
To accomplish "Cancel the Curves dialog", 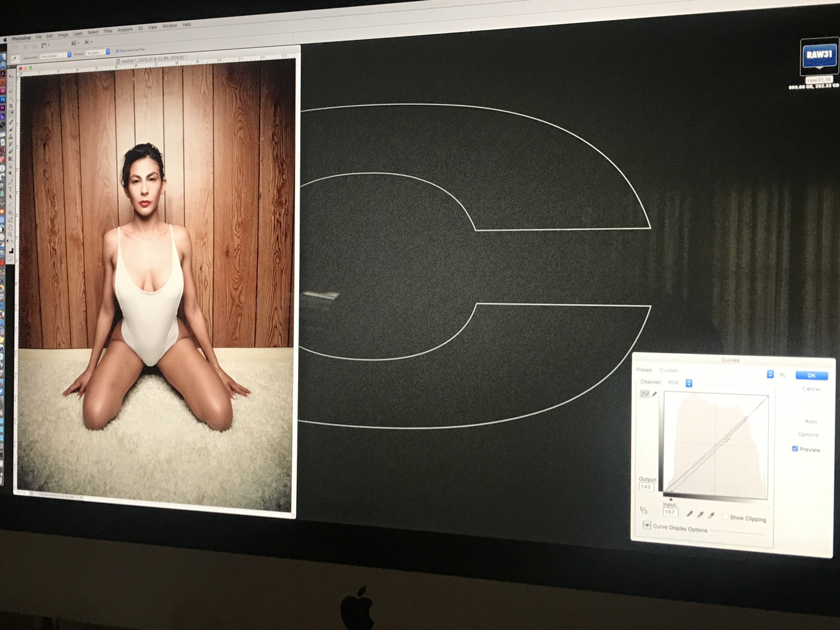I will (x=811, y=388).
